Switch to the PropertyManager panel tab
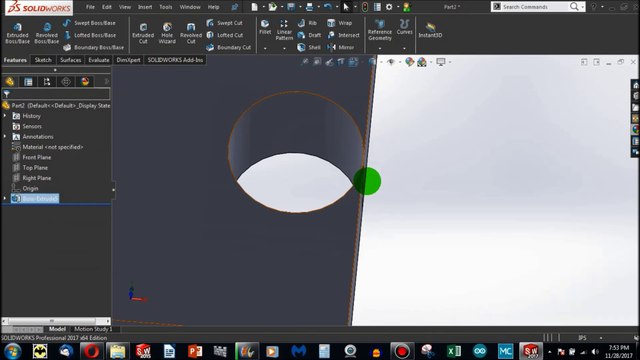The height and width of the screenshot is (360, 640). (28, 82)
